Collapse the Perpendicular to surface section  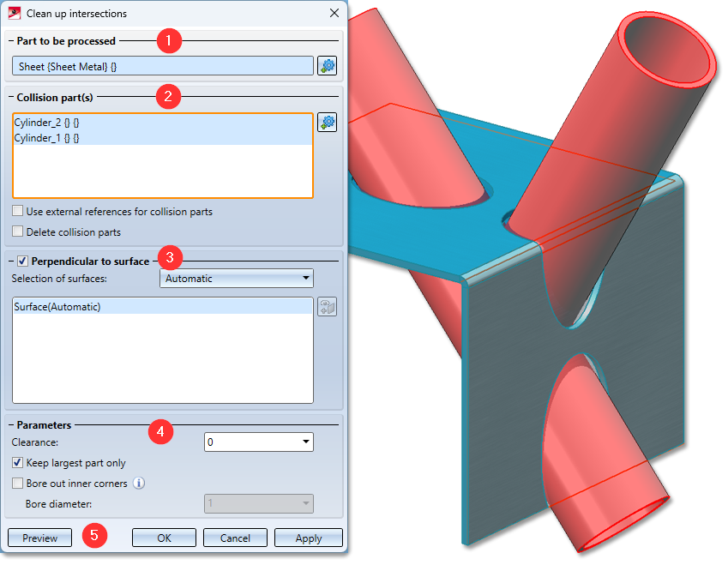coord(11,261)
